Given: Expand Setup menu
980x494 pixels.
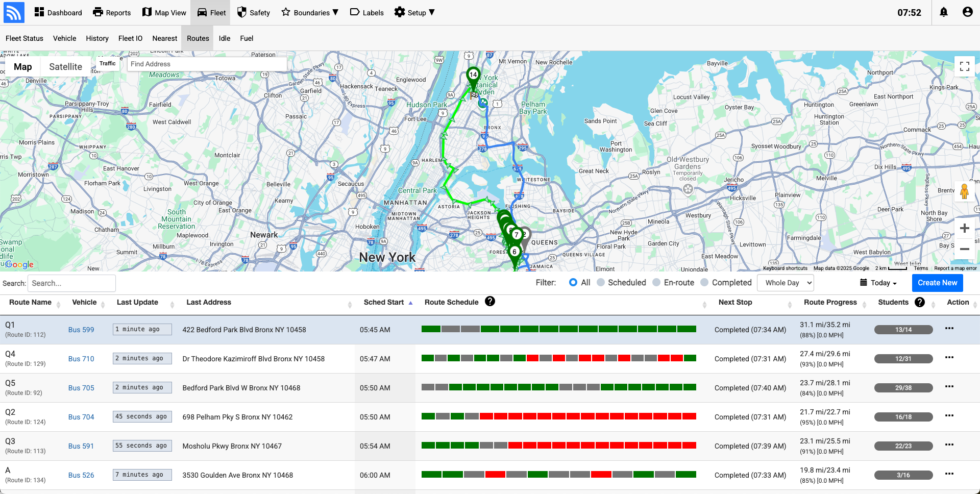Looking at the screenshot, I should [414, 13].
